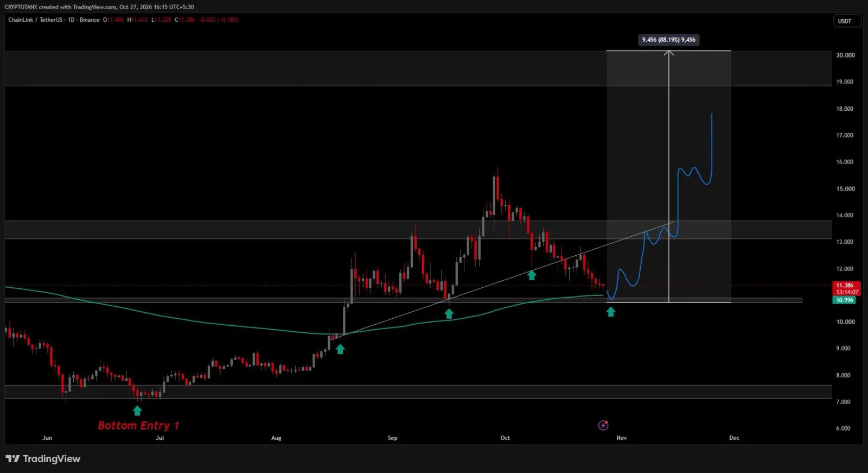868x473 pixels.
Task: Click the 20.000 price axis label
Action: (845, 55)
